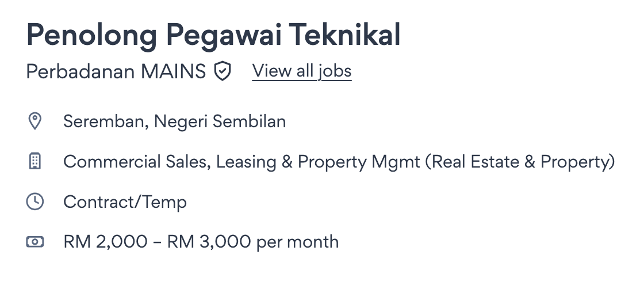Click the banknote salary icon
This screenshot has width=644, height=281.
coord(35,242)
